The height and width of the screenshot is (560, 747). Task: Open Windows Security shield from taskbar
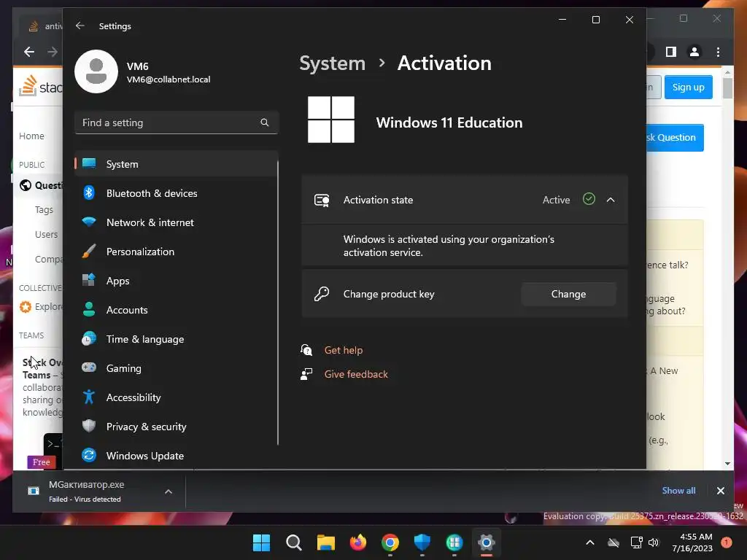pos(422,542)
